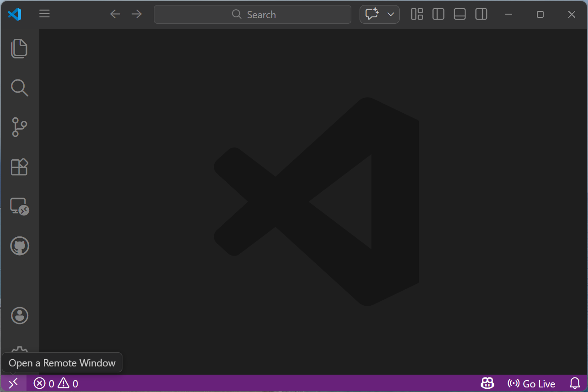Screen dimensions: 588x392
Task: Click the forward navigation arrow
Action: click(136, 14)
